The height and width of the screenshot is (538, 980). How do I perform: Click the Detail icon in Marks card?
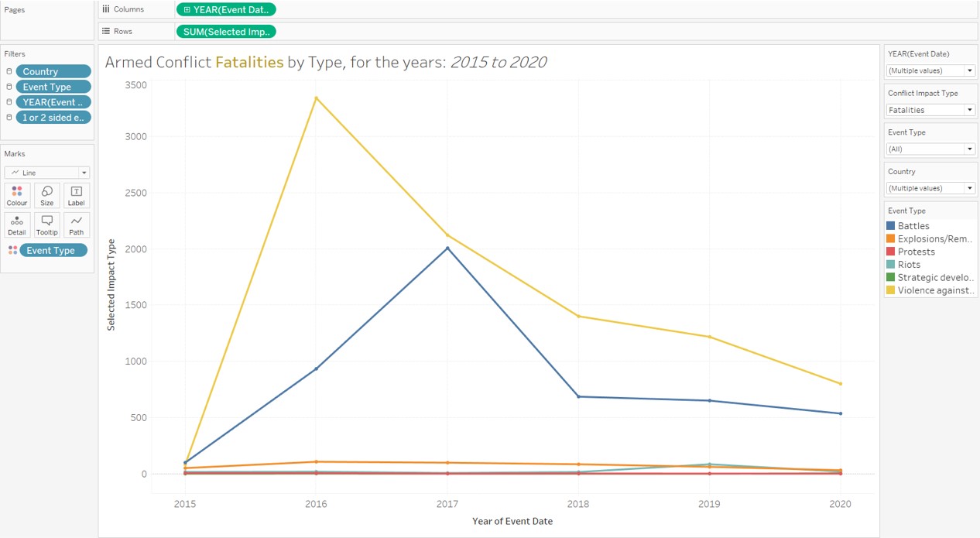point(16,224)
